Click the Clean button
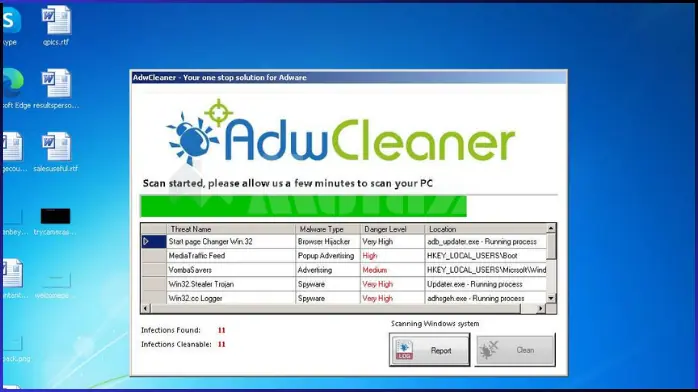698x392 pixels. [515, 350]
